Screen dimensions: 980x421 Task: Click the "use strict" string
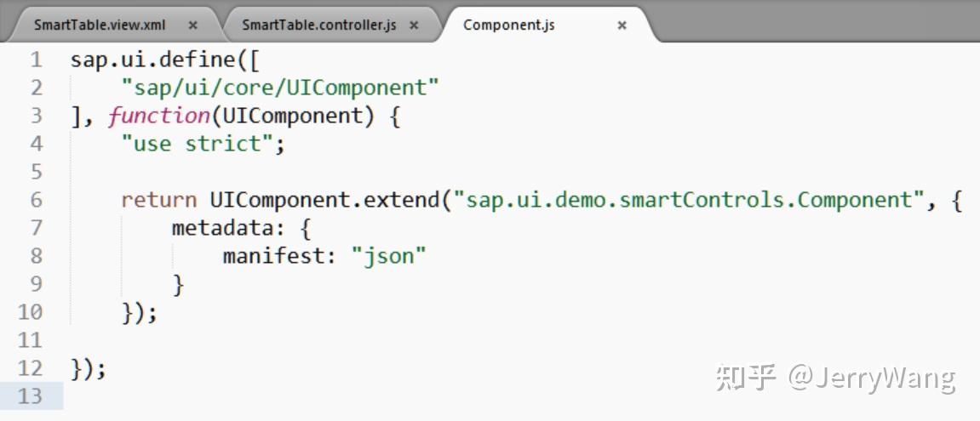coord(198,145)
